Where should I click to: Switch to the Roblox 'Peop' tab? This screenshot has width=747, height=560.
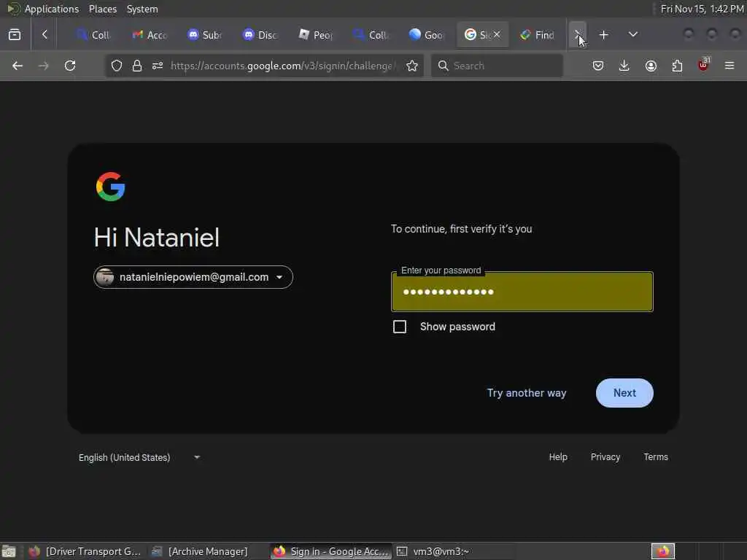click(316, 35)
